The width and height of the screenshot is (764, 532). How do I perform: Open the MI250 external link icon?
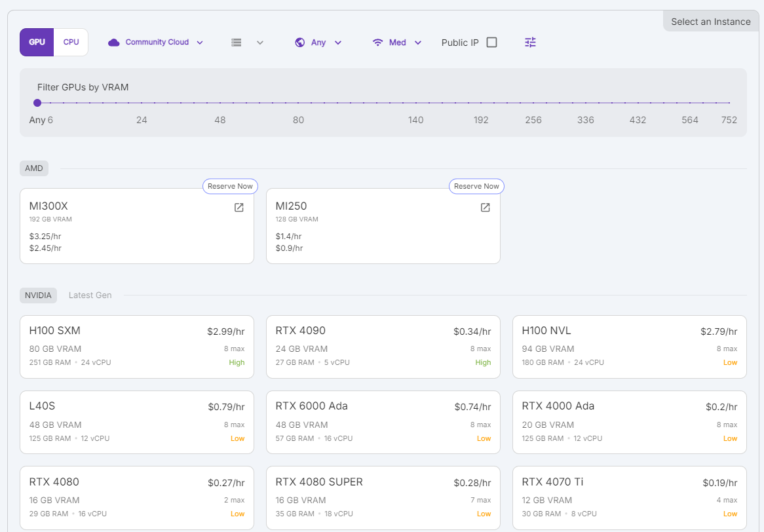point(485,207)
